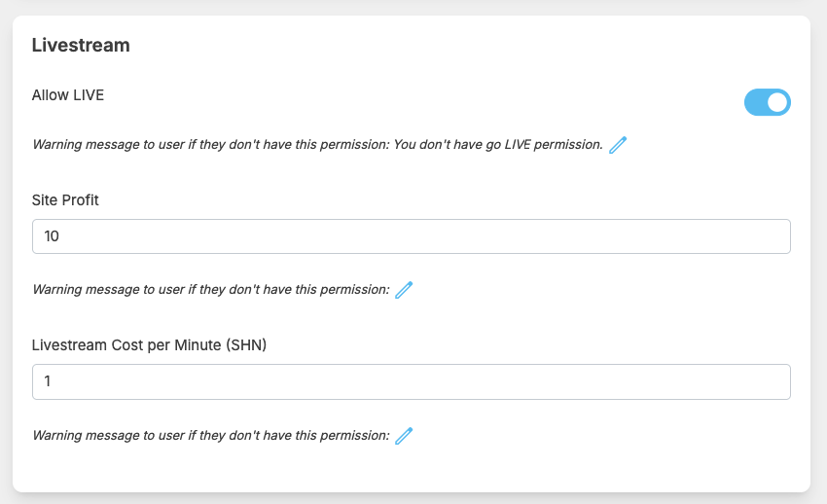This screenshot has width=827, height=504.
Task: Focus the Livestream Cost per Minute input
Action: (412, 381)
